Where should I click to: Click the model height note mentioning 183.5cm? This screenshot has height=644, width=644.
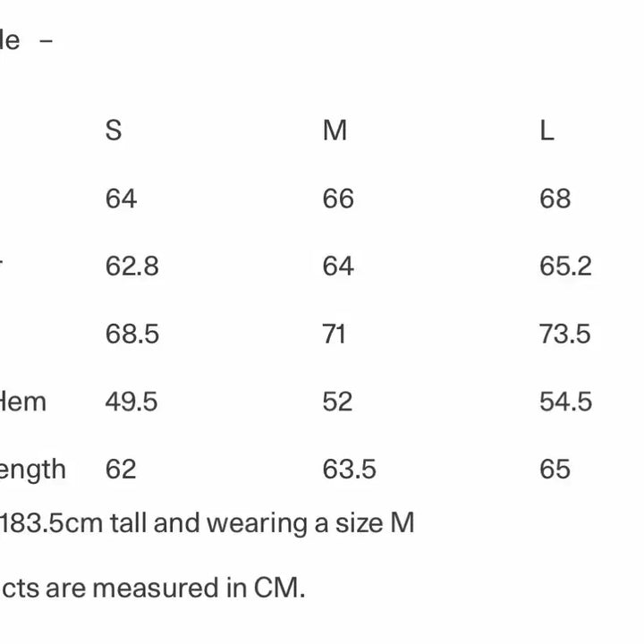coord(208,522)
